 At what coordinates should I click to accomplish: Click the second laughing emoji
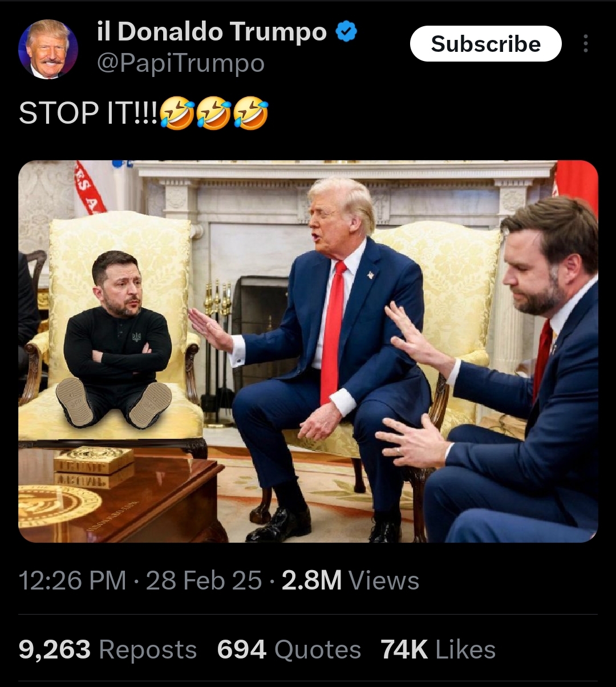213,112
